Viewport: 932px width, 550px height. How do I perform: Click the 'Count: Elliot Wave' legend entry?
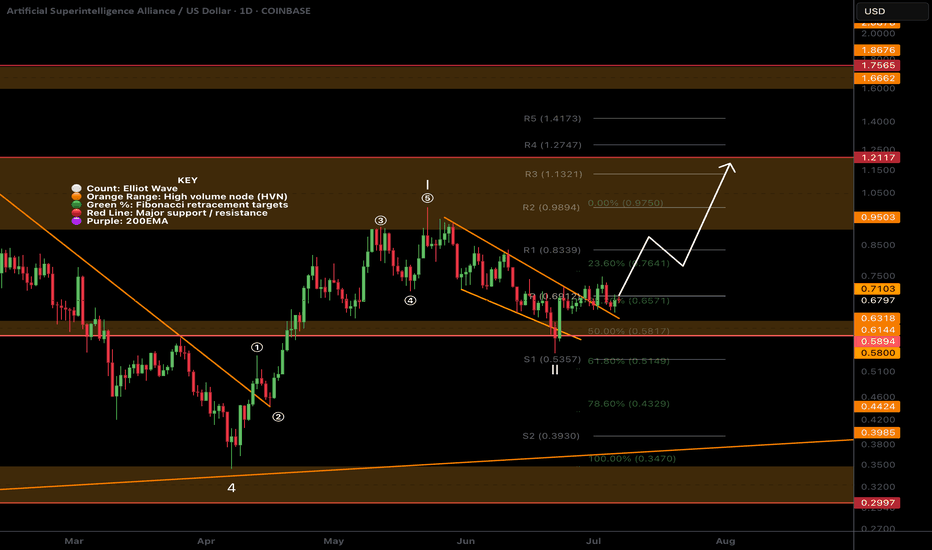(132, 188)
